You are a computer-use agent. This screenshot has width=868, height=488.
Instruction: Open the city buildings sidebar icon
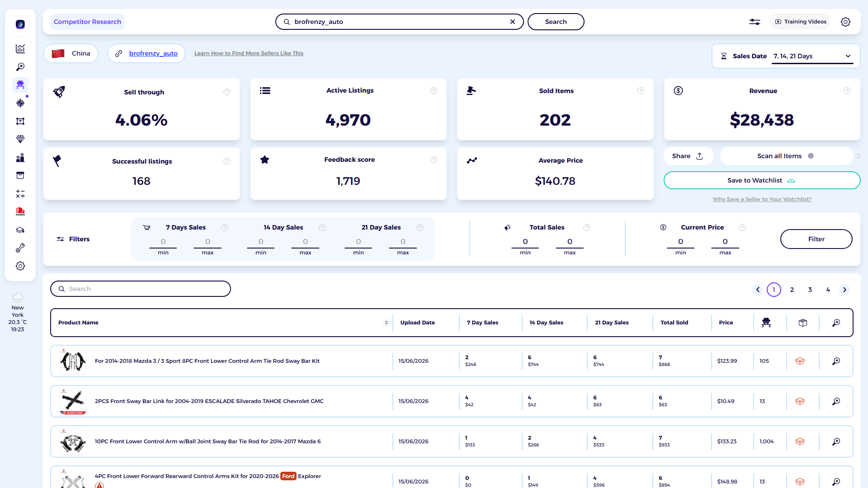coord(20,158)
